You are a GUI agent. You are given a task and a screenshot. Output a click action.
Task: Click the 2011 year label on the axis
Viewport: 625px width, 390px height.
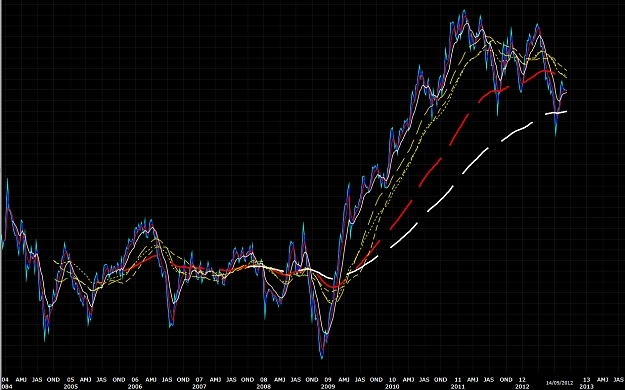457,387
